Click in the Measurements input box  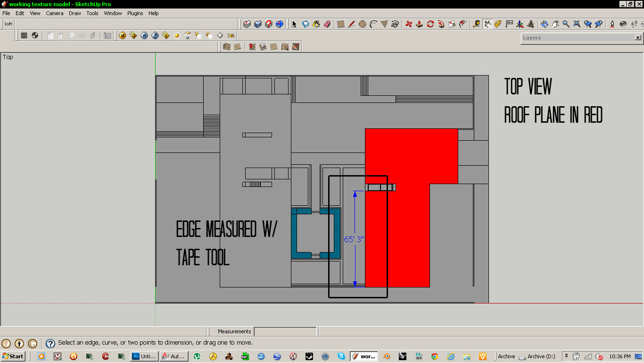coord(285,331)
